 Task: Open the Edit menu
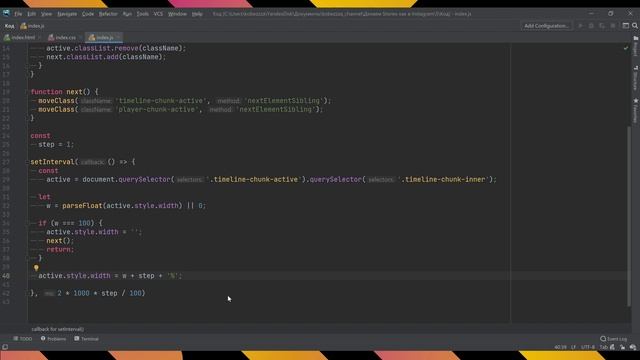click(x=31, y=14)
